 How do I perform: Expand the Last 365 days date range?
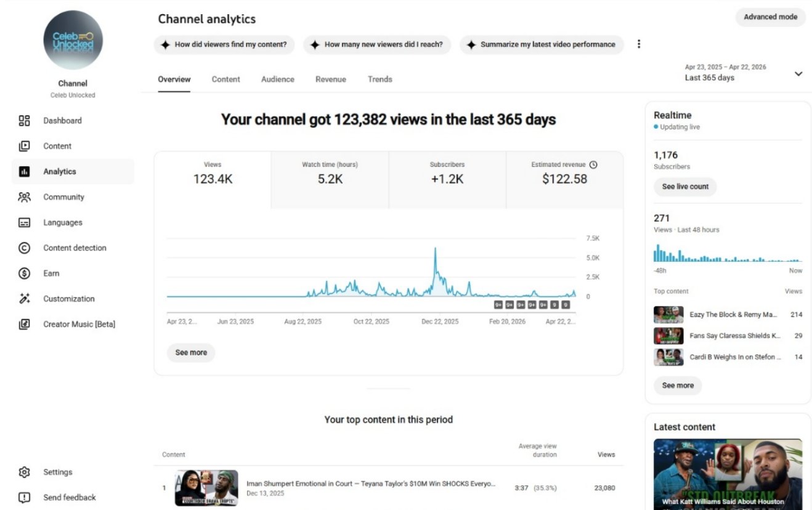click(x=798, y=74)
